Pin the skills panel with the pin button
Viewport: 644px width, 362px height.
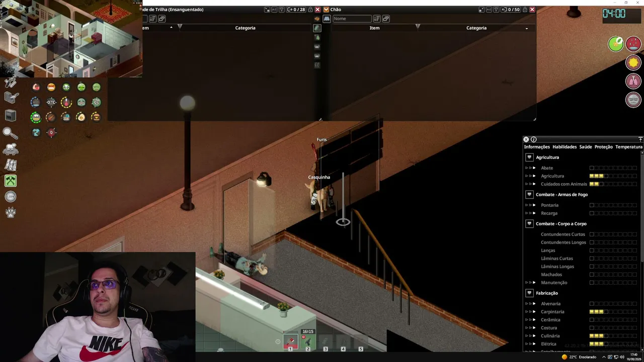coord(640,139)
